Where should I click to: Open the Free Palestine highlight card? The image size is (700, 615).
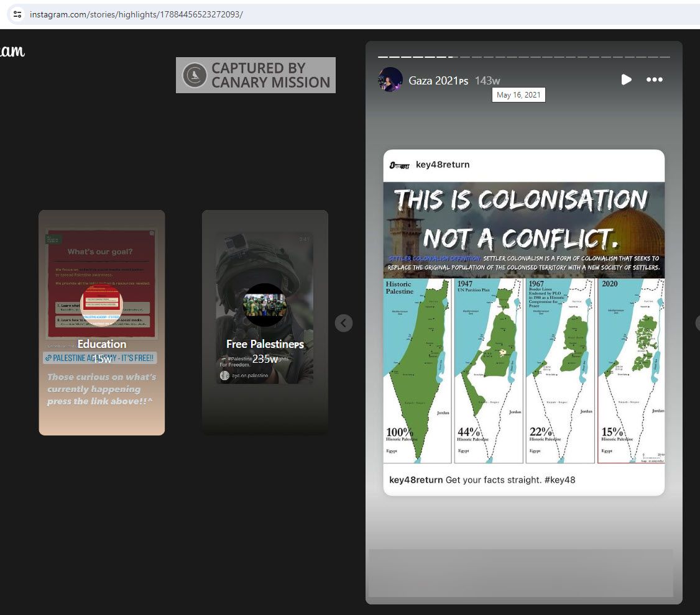coord(265,322)
